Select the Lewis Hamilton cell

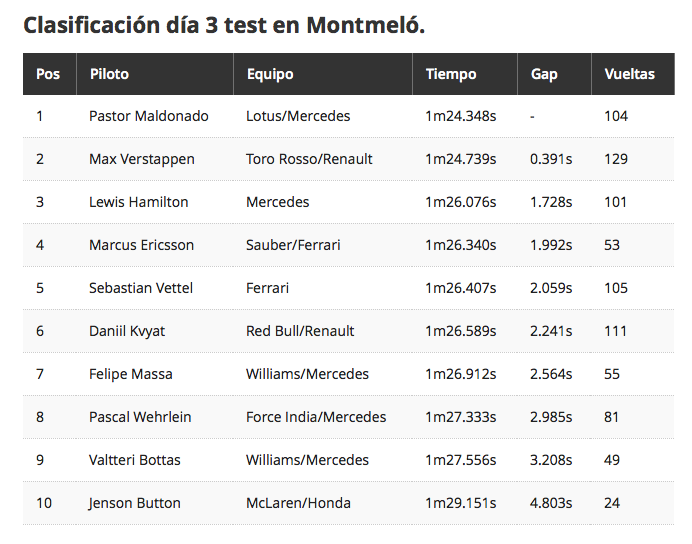click(139, 202)
